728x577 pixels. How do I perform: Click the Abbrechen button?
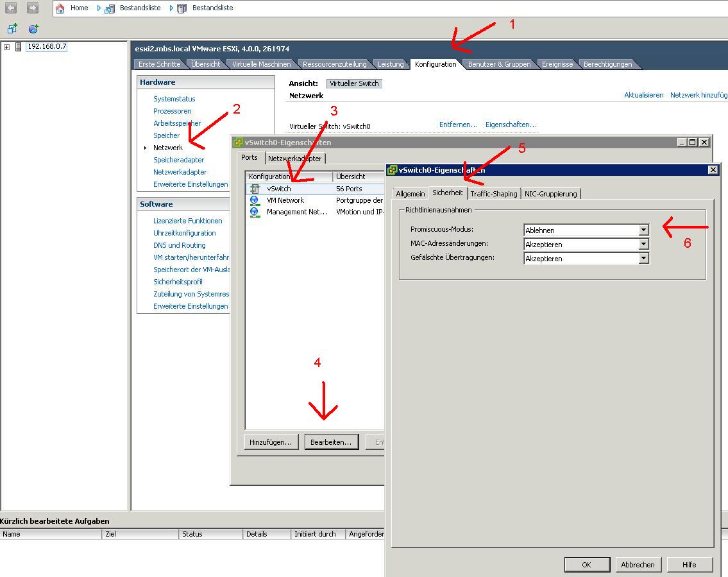point(638,564)
